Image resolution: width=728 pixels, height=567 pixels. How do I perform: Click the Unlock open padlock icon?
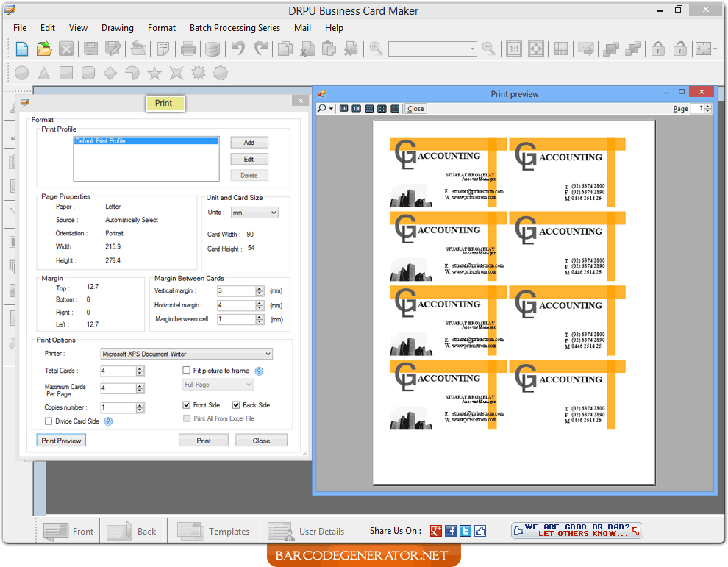pos(680,49)
